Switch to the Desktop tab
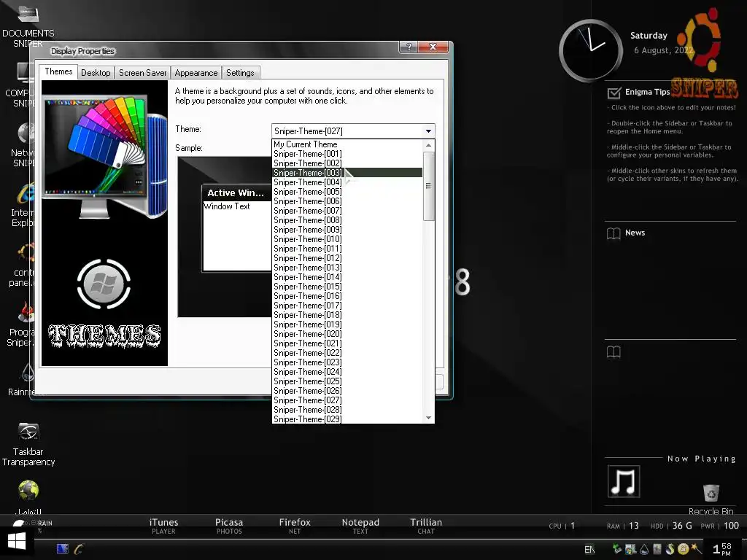Image resolution: width=747 pixels, height=560 pixels. (96, 73)
